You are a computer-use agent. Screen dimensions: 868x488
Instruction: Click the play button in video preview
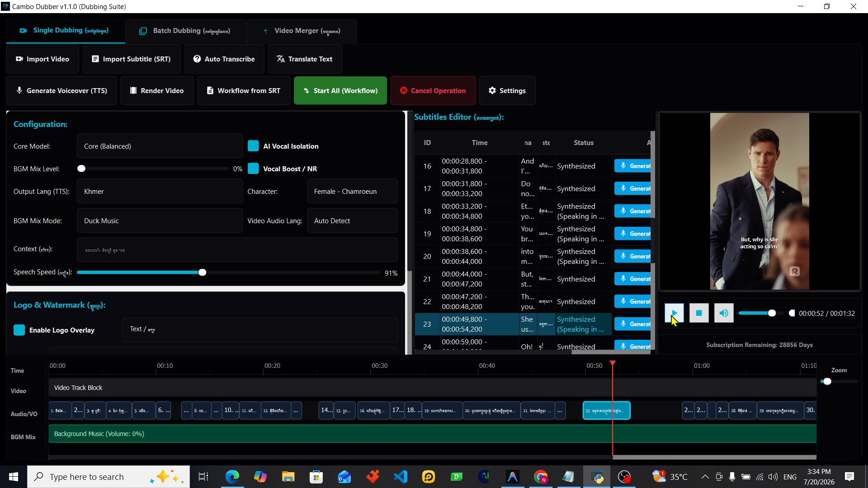click(674, 313)
